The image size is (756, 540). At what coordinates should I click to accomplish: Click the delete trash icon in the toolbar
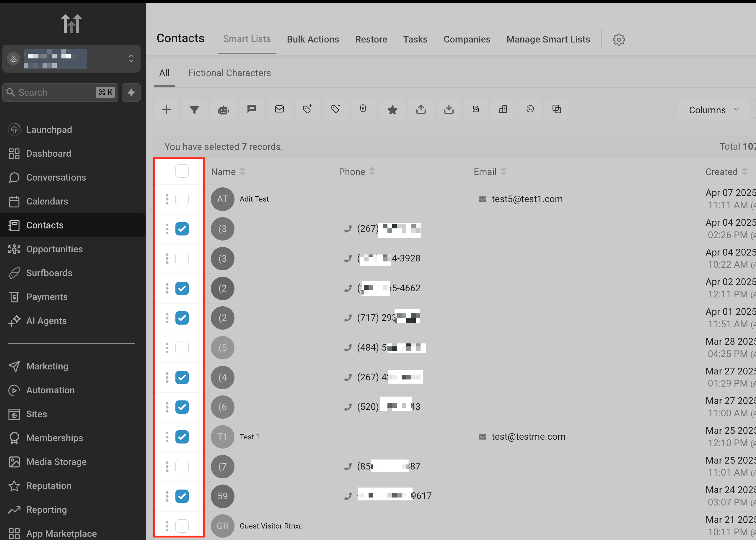click(363, 108)
